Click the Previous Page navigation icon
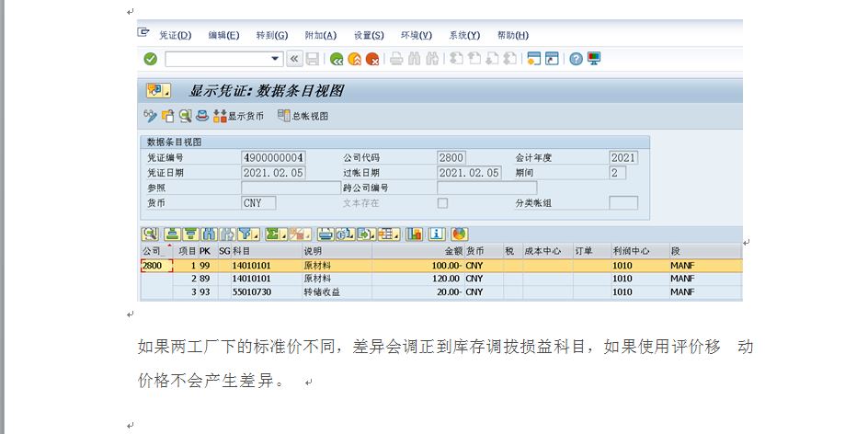The image size is (868, 434). [x=474, y=58]
